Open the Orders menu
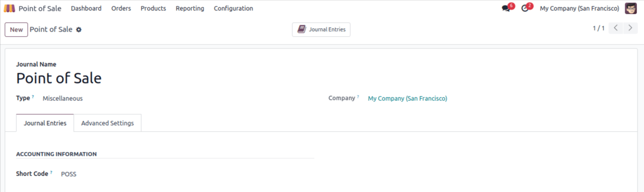 click(x=121, y=8)
